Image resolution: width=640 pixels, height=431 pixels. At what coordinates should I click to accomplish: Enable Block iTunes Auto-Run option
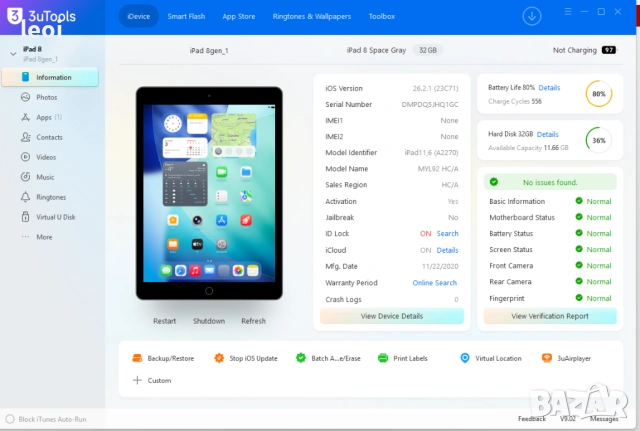click(10, 419)
